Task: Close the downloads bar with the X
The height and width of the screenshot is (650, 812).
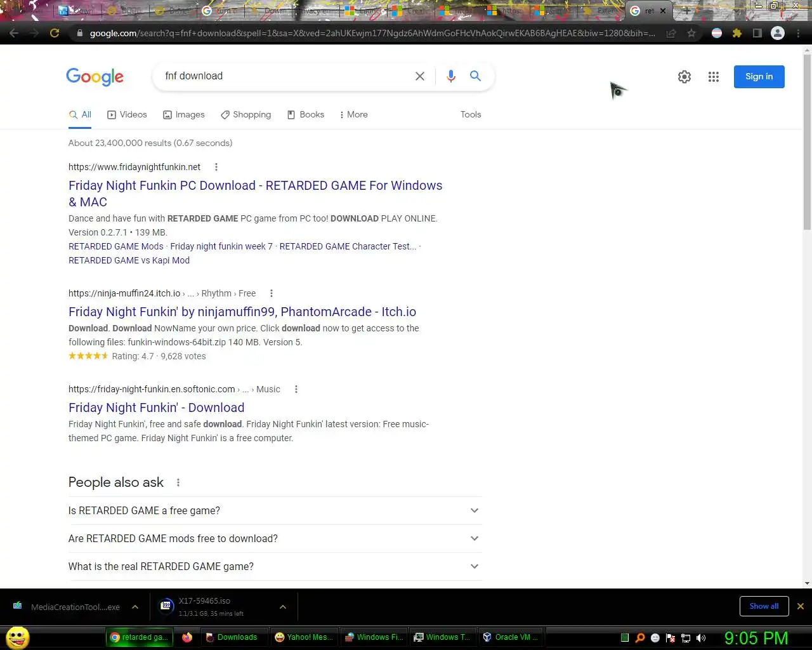Action: pos(801,606)
